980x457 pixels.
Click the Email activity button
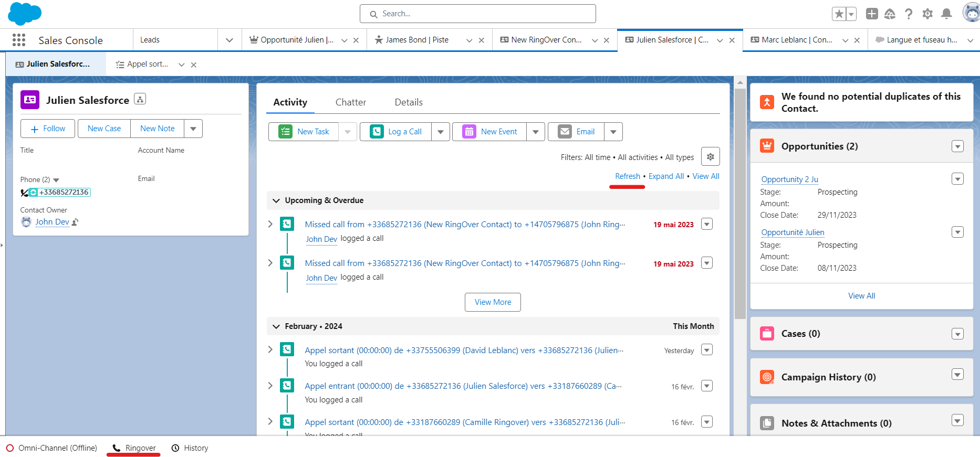tap(576, 132)
